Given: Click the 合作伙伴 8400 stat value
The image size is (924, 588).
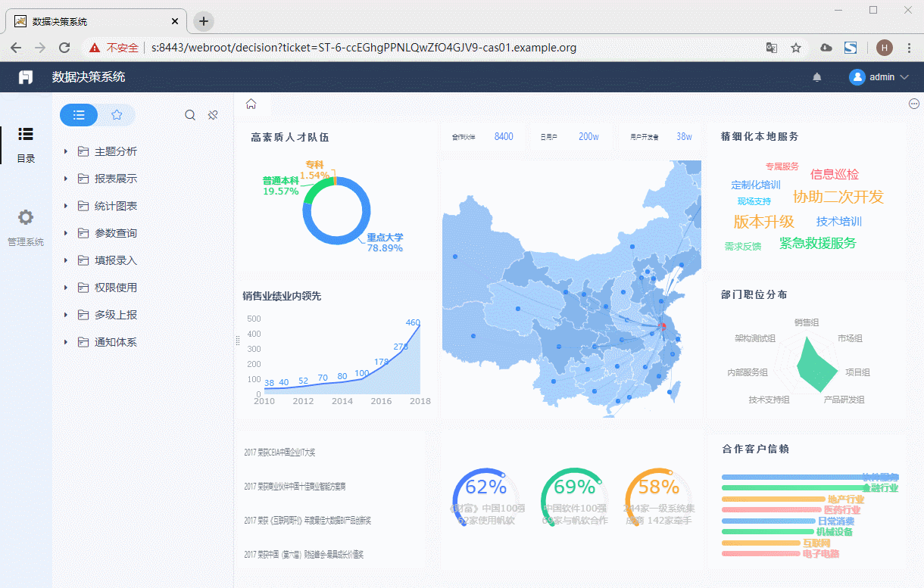Looking at the screenshot, I should pyautogui.click(x=504, y=137).
